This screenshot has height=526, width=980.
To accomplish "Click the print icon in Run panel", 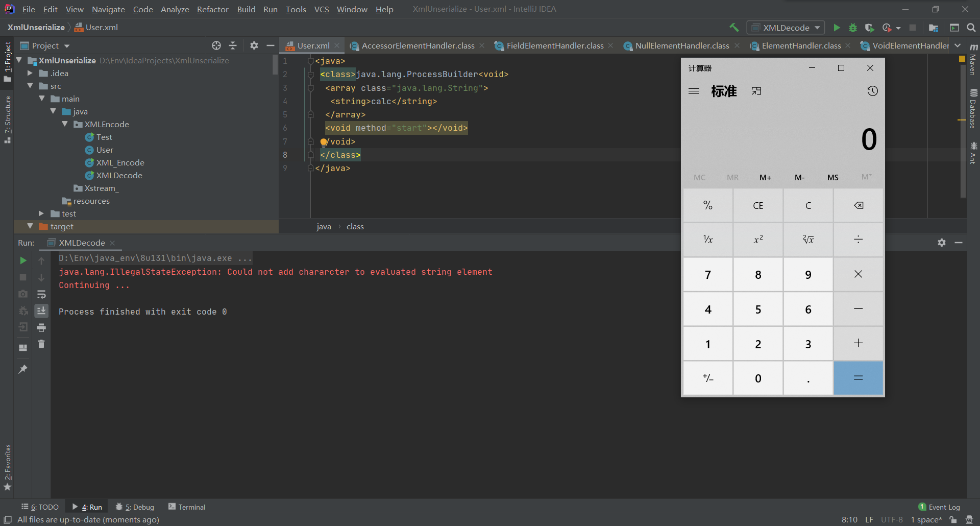I will click(41, 327).
